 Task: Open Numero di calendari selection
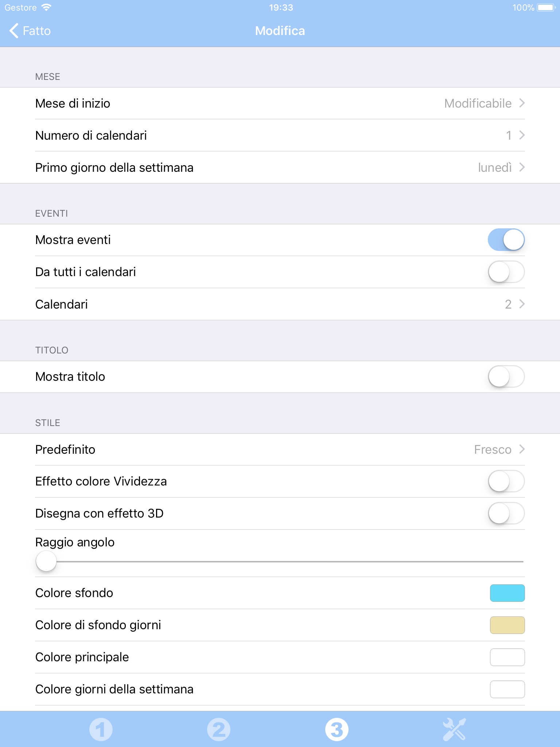(280, 135)
